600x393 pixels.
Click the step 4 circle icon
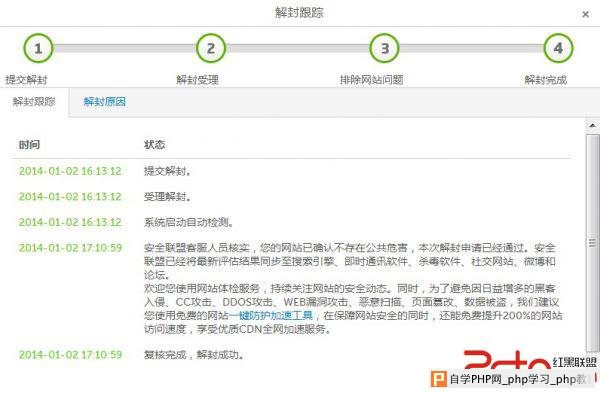[x=558, y=48]
